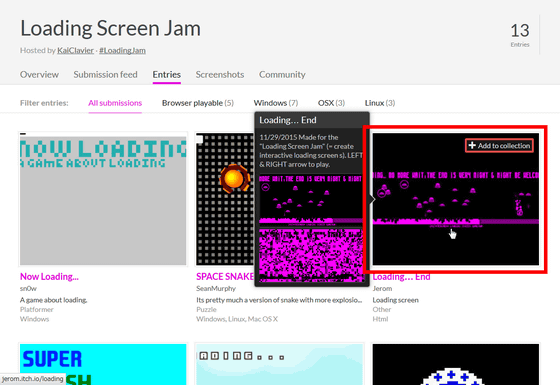
Task: Open author Jerom's profile
Action: pos(382,288)
